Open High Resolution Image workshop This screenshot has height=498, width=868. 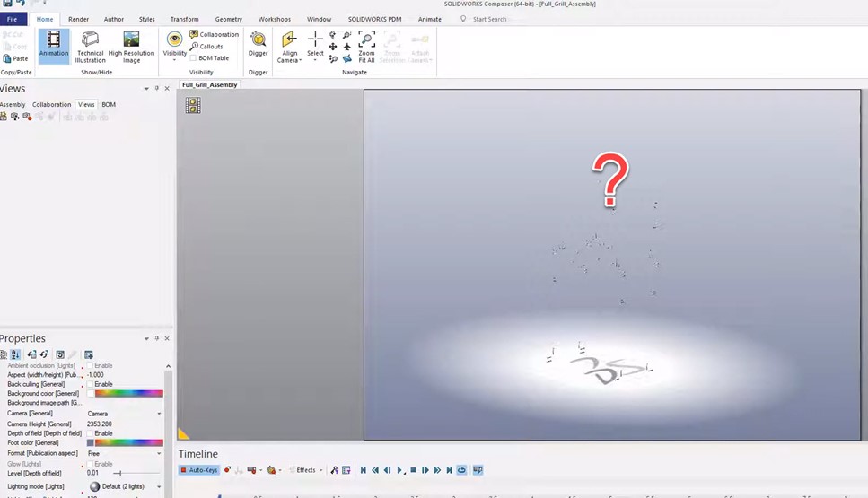131,47
